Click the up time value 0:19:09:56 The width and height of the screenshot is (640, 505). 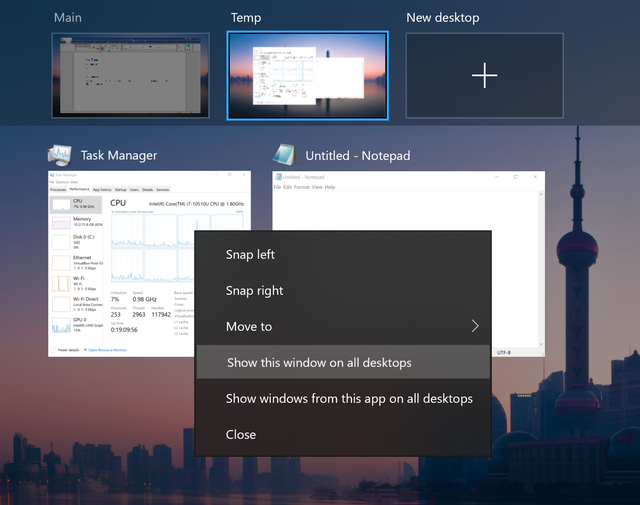(x=124, y=329)
